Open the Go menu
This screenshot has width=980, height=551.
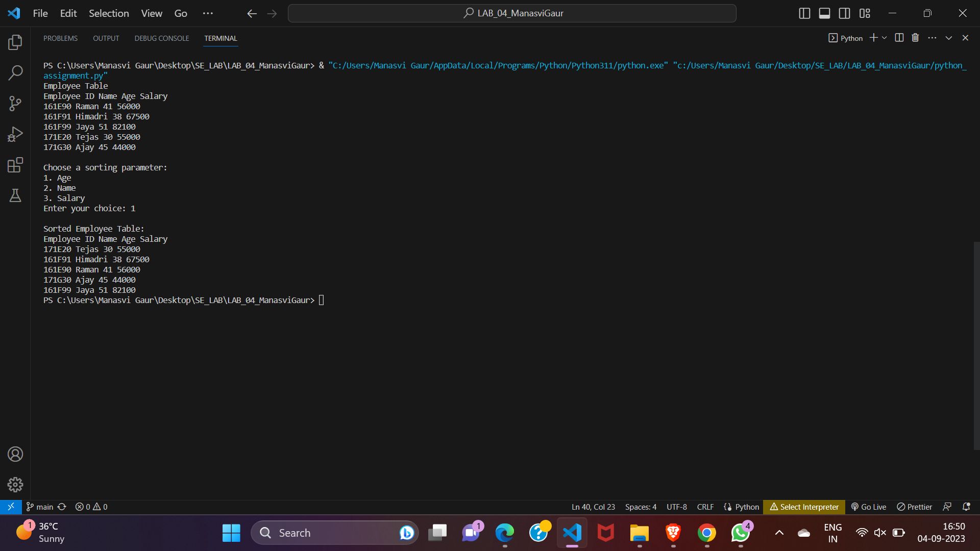181,13
